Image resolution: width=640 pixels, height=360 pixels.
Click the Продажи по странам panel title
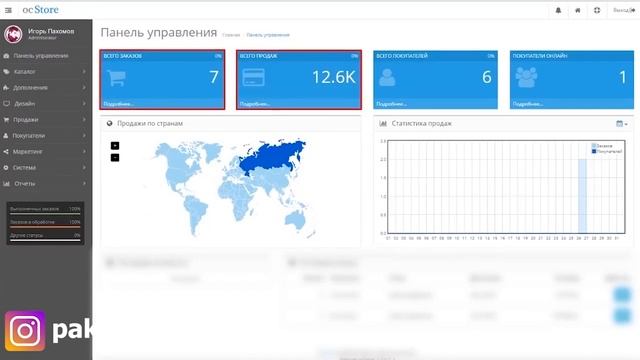click(150, 123)
